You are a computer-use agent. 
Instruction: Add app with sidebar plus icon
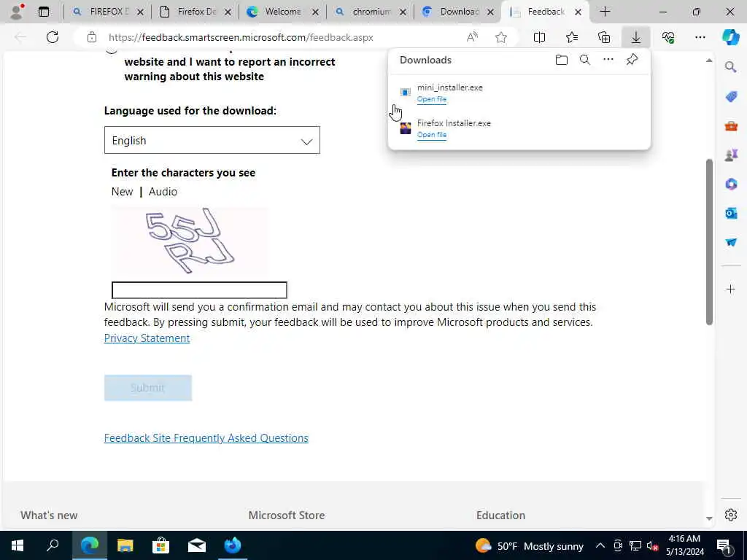731,289
